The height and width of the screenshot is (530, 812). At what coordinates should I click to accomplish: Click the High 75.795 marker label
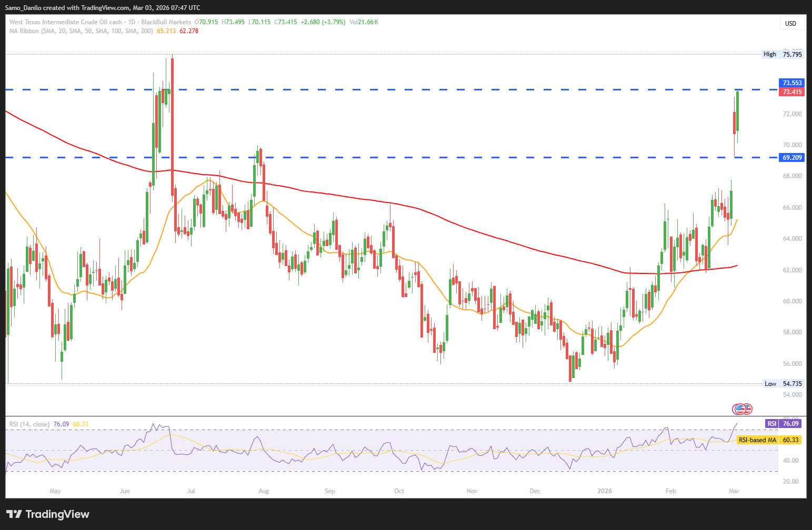pyautogui.click(x=783, y=54)
